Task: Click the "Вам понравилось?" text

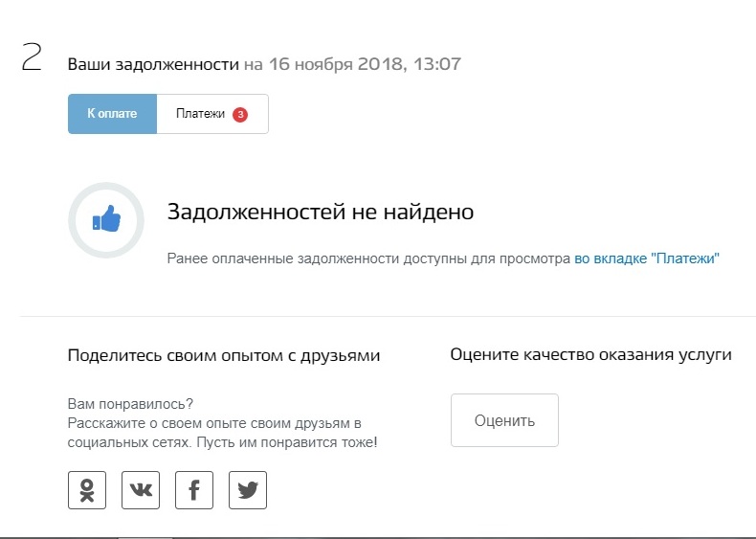Action: click(x=130, y=404)
